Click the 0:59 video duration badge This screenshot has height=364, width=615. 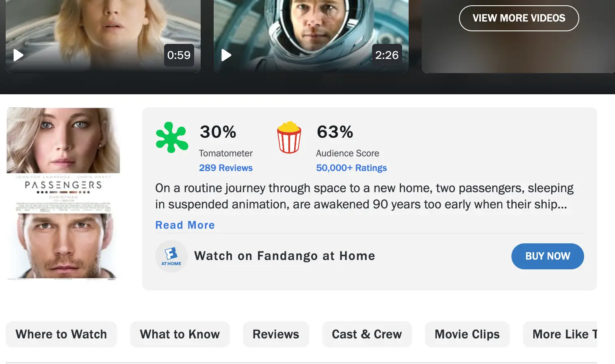180,55
